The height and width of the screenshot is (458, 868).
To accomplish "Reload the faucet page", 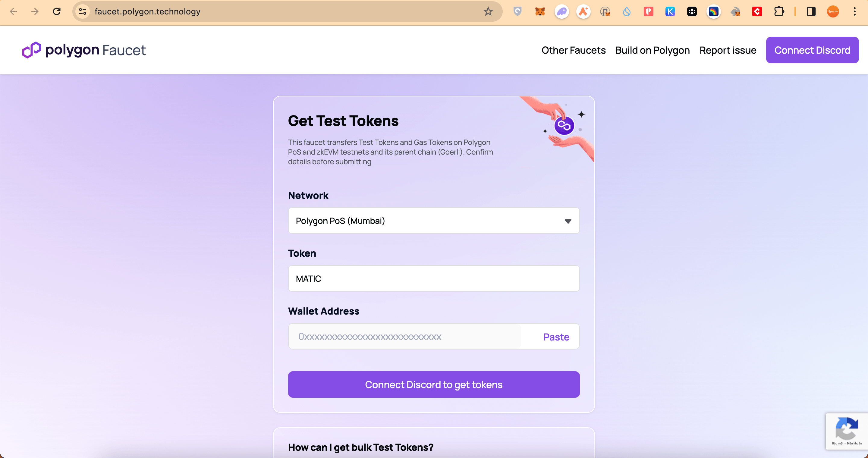I will click(x=57, y=11).
